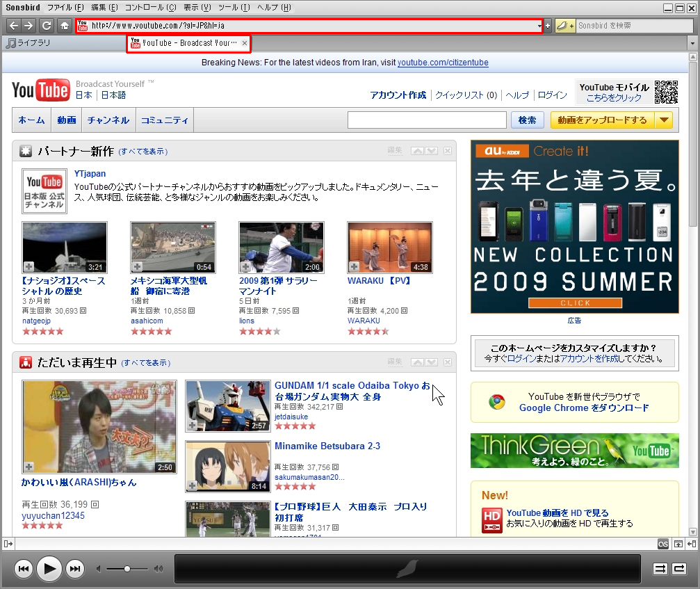Viewport: 700px width, 589px height.
Task: Open the address bar history dropdown
Action: pos(539,26)
